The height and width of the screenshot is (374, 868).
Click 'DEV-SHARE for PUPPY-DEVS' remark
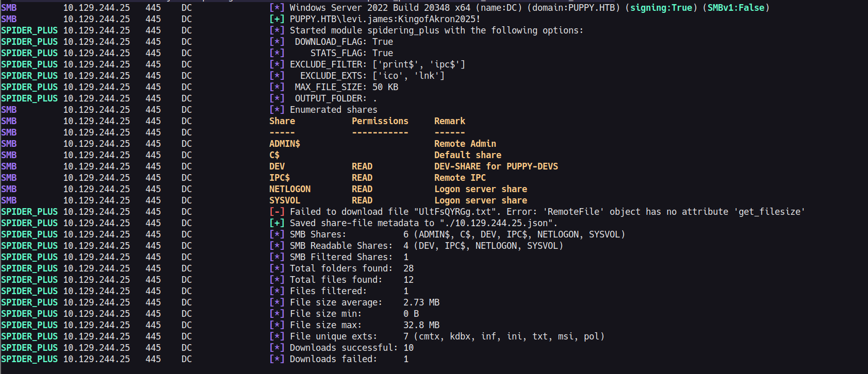[496, 166]
